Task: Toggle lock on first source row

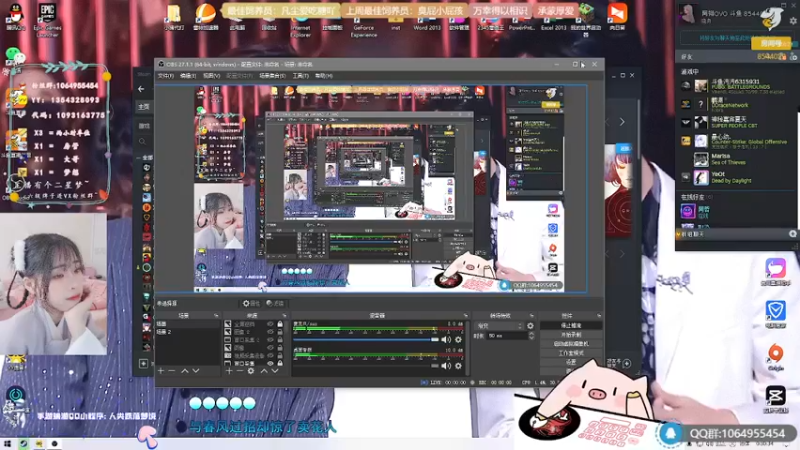Action: pos(280,324)
